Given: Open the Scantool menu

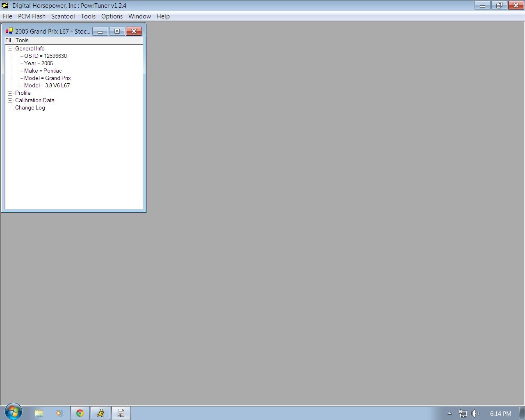Looking at the screenshot, I should (x=63, y=16).
